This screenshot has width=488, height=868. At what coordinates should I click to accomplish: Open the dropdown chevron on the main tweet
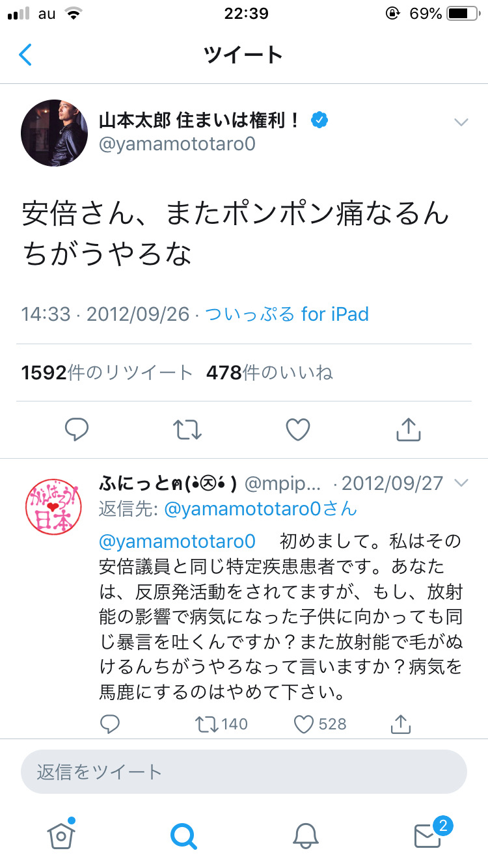[461, 122]
